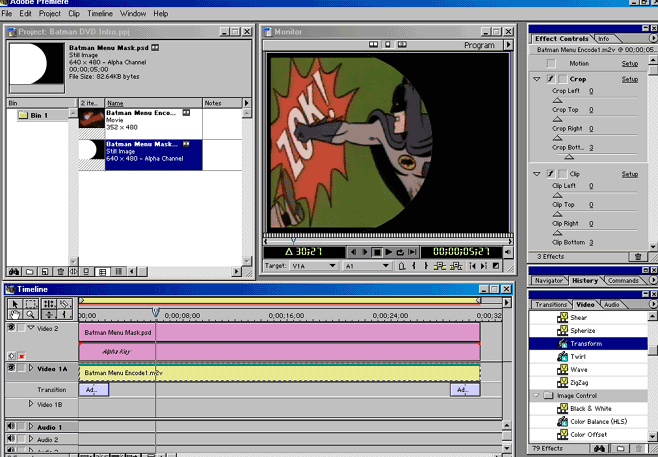
Task: Click the Mark Out brace in Monitor
Action: pos(426,266)
